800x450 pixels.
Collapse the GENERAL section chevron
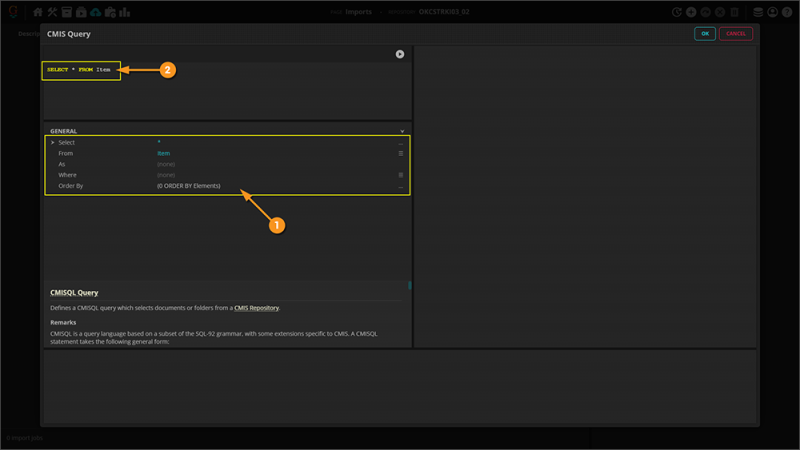tap(402, 131)
